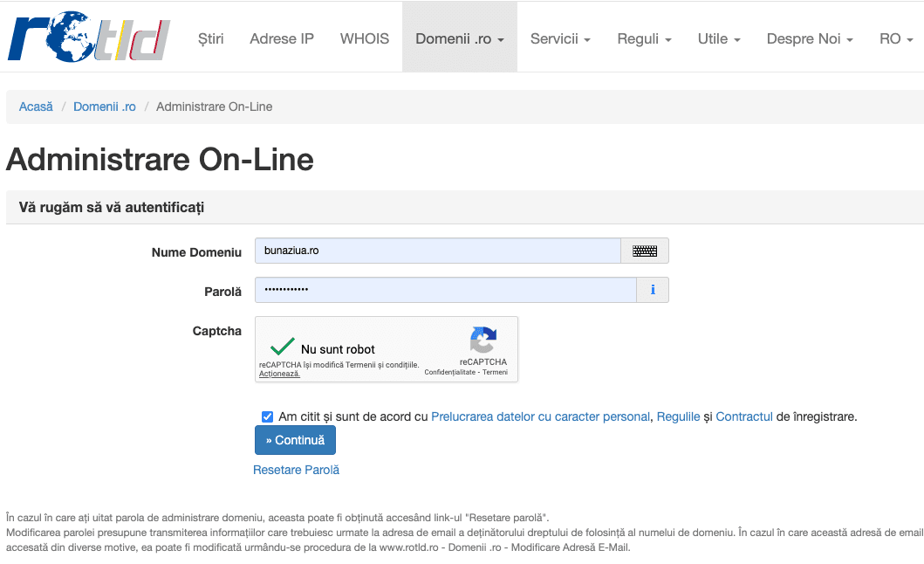Open the Adrese IP menu item
Screen dimensions: 924x564
point(282,38)
